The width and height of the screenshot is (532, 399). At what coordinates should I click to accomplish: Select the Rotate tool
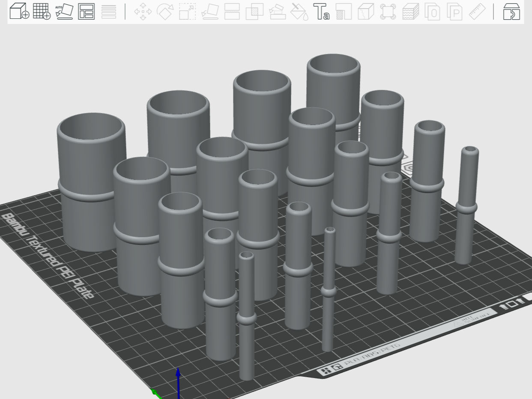coord(165,12)
